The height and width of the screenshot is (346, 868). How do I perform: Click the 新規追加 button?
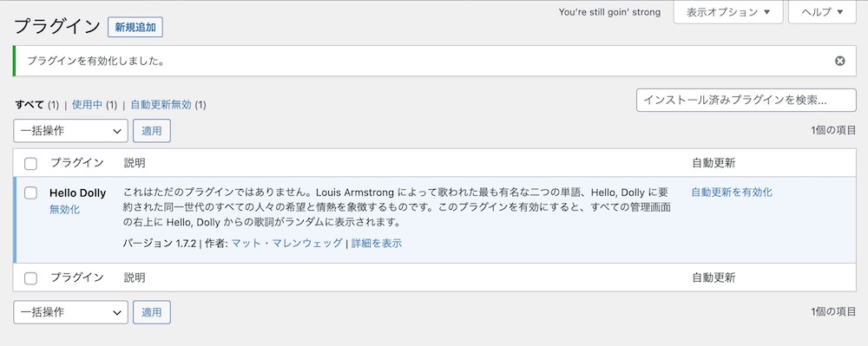(135, 27)
